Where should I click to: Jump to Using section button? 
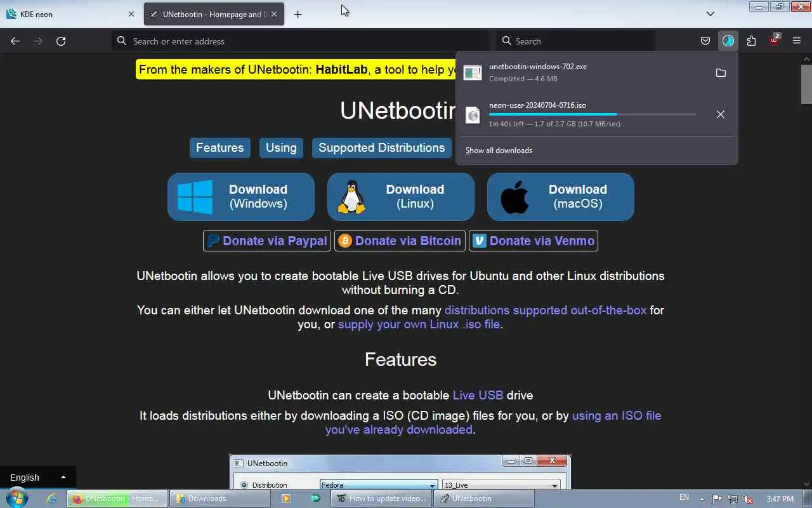pos(281,147)
